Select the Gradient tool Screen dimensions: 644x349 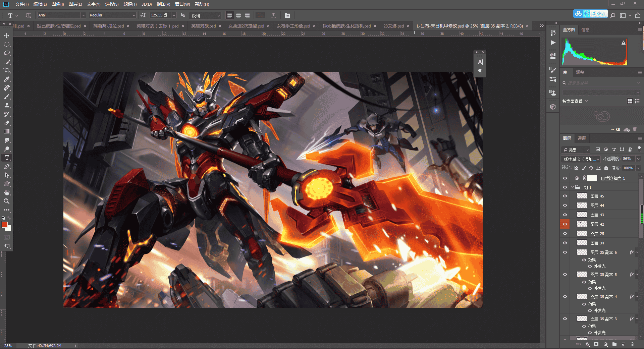[x=7, y=131]
